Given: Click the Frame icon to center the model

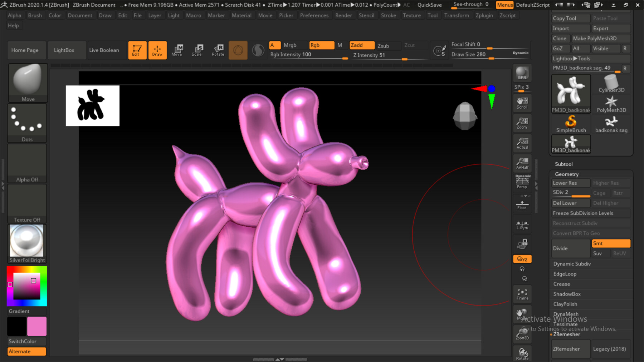Looking at the screenshot, I should coord(522,294).
